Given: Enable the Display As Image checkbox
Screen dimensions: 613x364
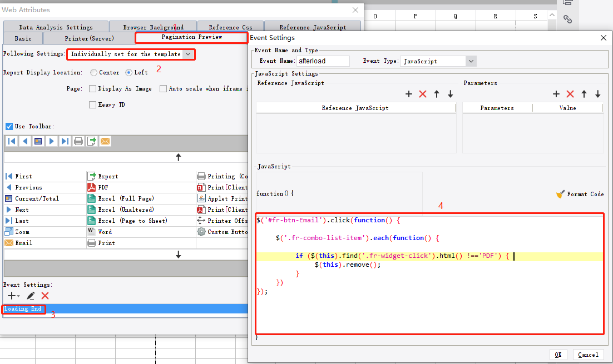Looking at the screenshot, I should [92, 88].
